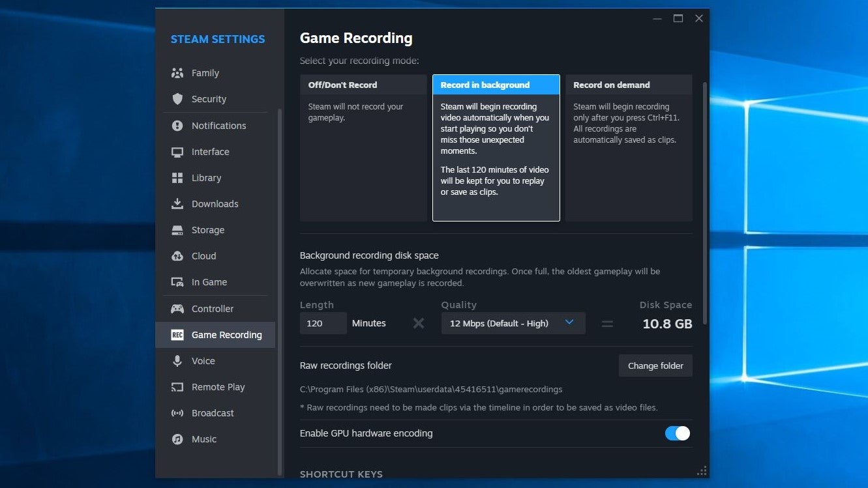Viewport: 868px width, 488px height.
Task: Go to Remote Play settings
Action: pos(218,387)
